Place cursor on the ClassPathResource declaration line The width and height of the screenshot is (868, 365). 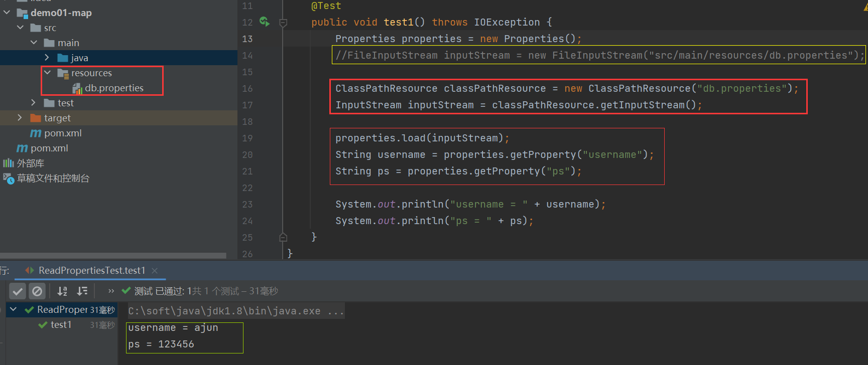(566, 88)
